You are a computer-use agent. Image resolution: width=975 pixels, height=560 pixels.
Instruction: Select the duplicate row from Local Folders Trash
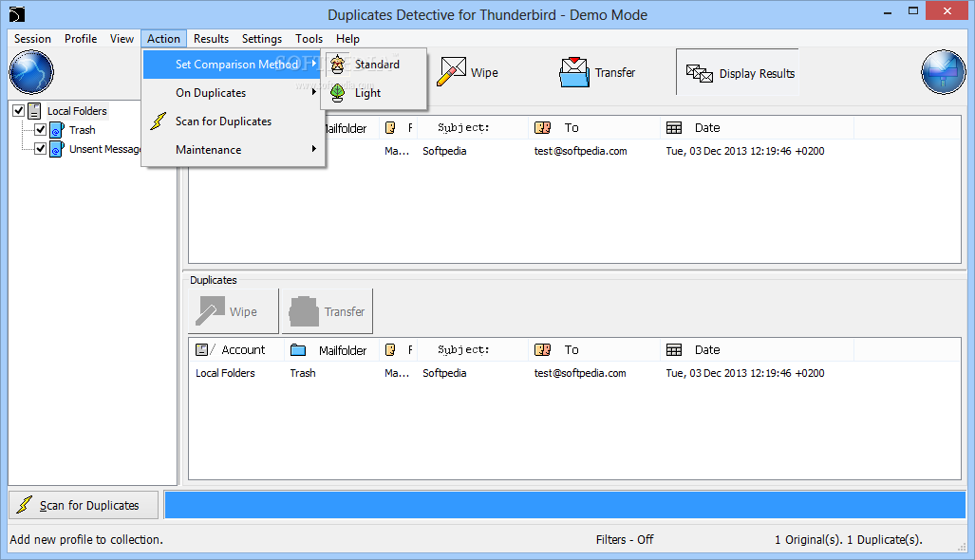(x=574, y=373)
